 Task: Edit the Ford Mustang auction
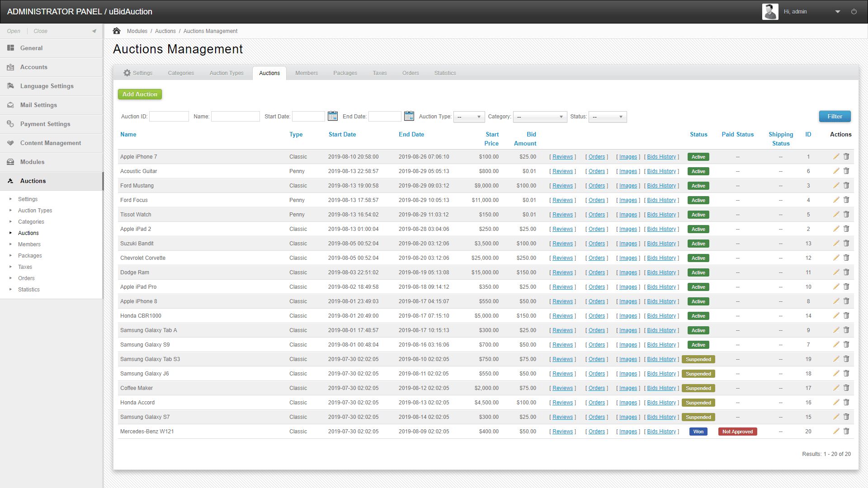tap(836, 185)
